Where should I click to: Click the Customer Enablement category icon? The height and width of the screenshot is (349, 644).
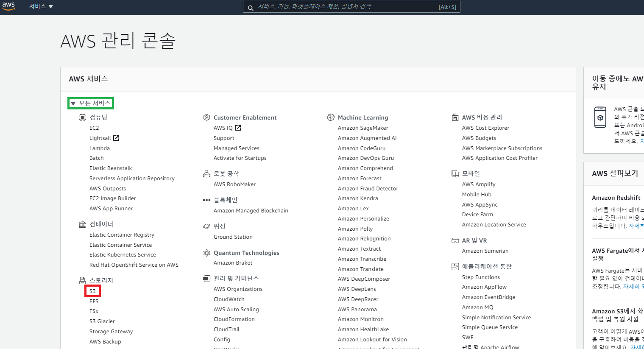coord(206,117)
